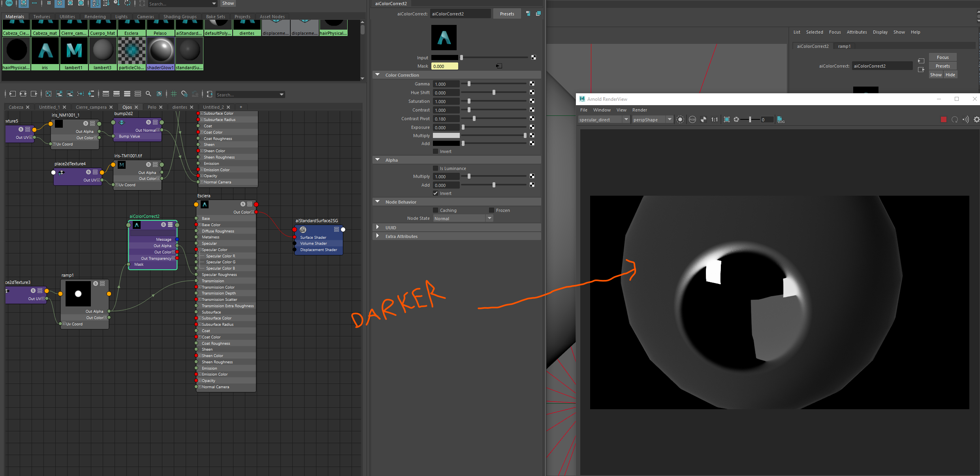Viewport: 980px width, 476px height.
Task: Uncheck Invert in the Alpha section
Action: pyautogui.click(x=436, y=193)
